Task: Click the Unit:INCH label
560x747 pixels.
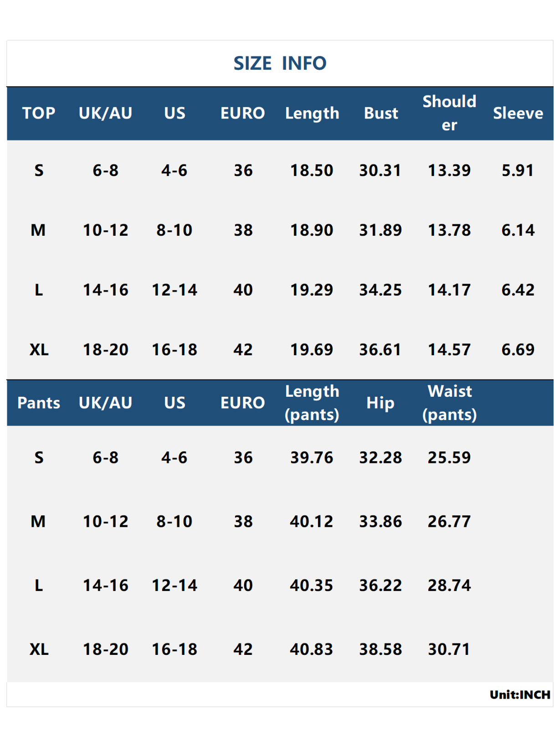Action: (x=520, y=695)
